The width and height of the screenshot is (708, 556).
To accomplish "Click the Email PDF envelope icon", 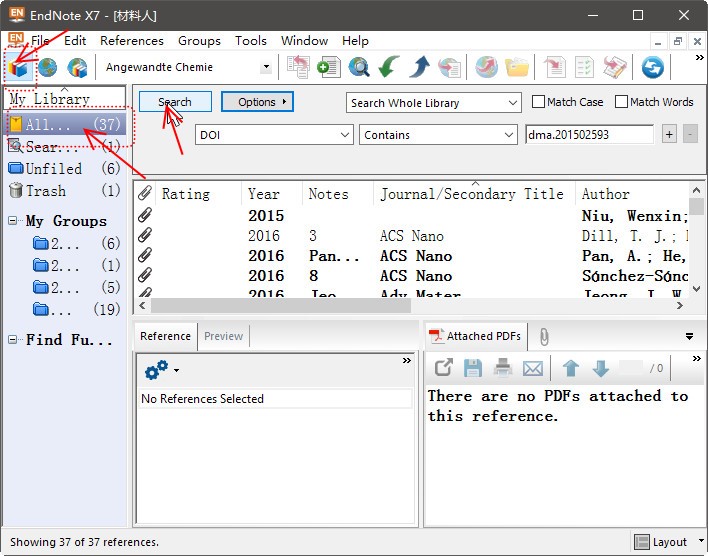I will [x=533, y=369].
